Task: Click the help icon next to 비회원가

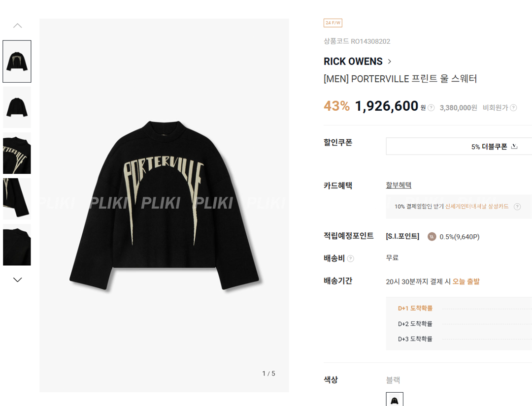Action: click(513, 108)
